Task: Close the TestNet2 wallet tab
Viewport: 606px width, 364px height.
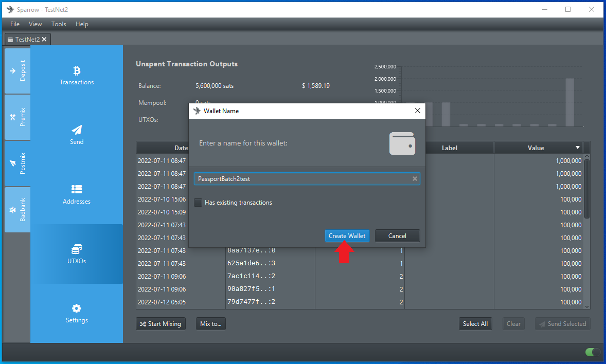Action: tap(44, 40)
